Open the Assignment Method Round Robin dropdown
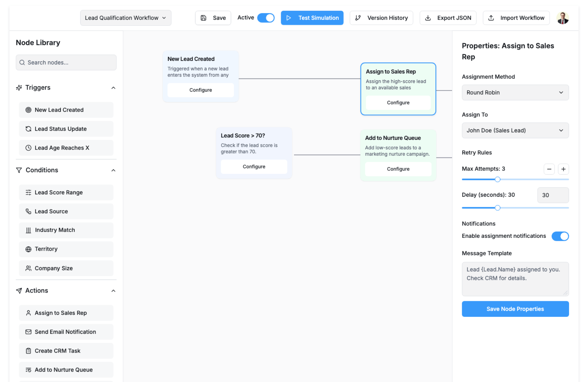 coord(515,92)
